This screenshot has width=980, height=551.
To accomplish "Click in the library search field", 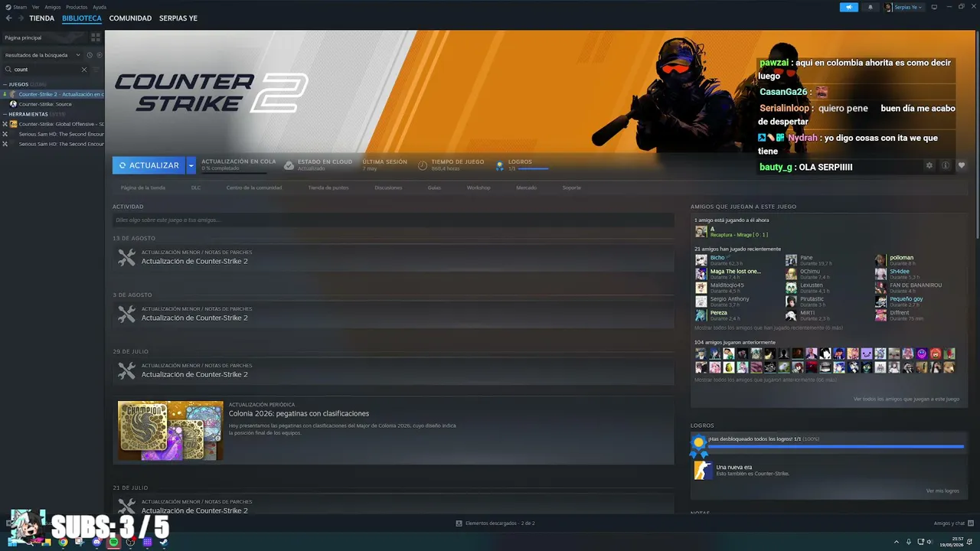I will pos(46,70).
